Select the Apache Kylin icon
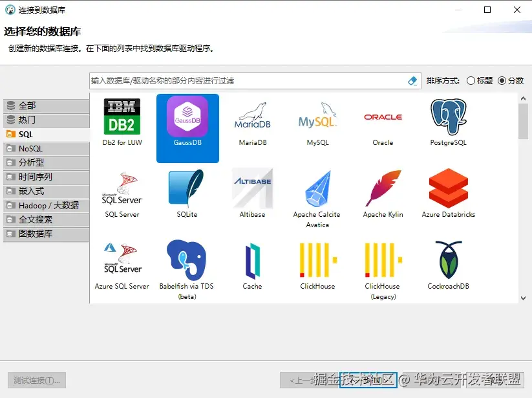The width and height of the screenshot is (532, 398). pyautogui.click(x=383, y=188)
